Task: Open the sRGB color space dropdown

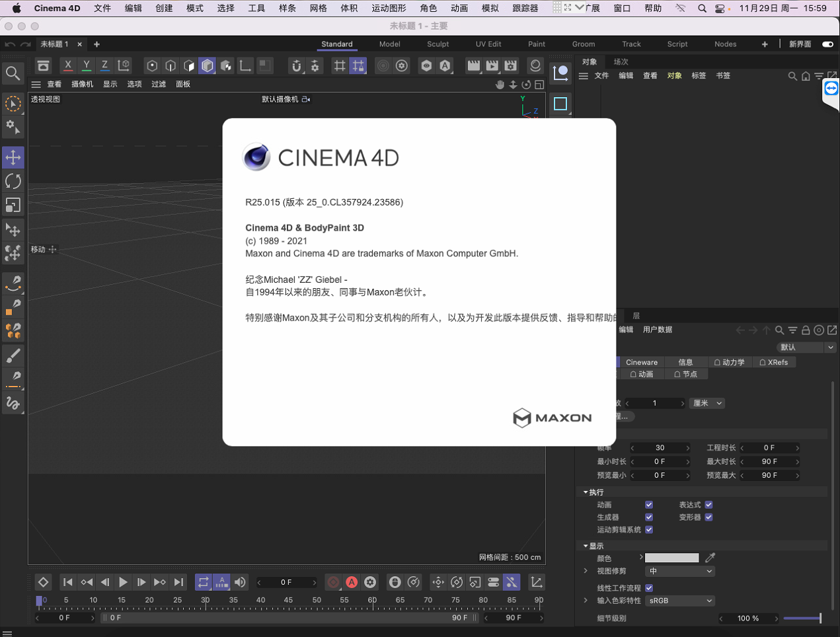Action: point(680,601)
